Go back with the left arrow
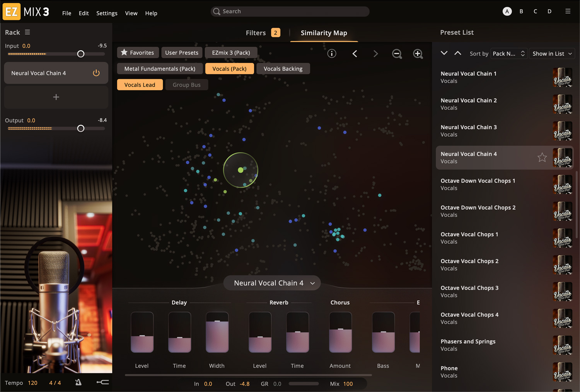Image resolution: width=580 pixels, height=392 pixels. pos(355,54)
